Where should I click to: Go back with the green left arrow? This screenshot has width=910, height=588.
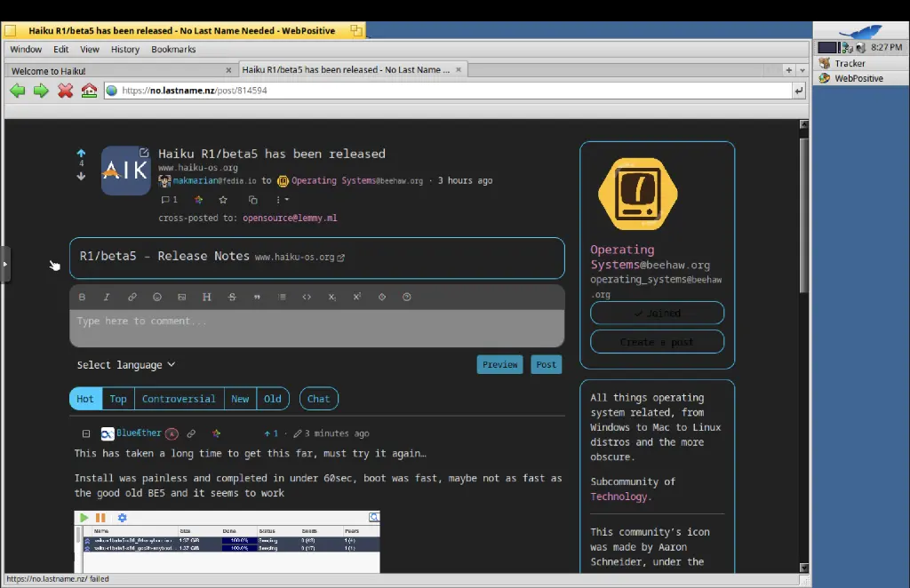18,91
